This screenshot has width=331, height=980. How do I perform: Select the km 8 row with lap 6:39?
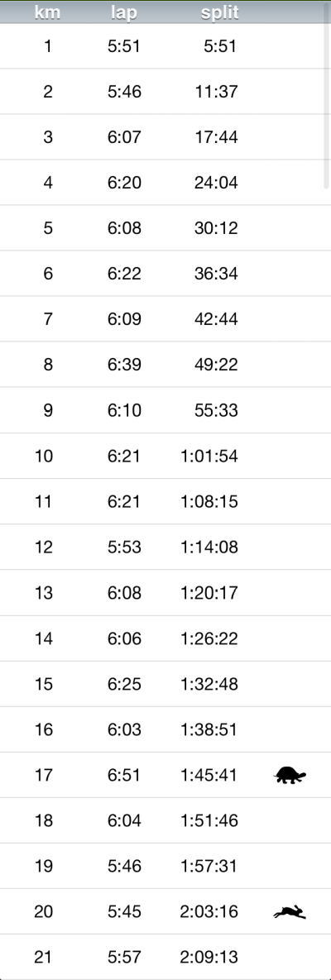pos(165,365)
